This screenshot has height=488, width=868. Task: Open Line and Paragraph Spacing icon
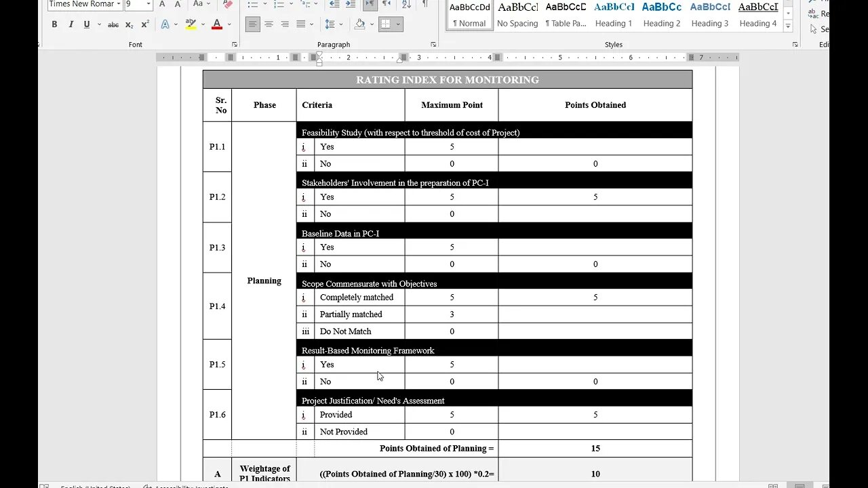coord(330,24)
